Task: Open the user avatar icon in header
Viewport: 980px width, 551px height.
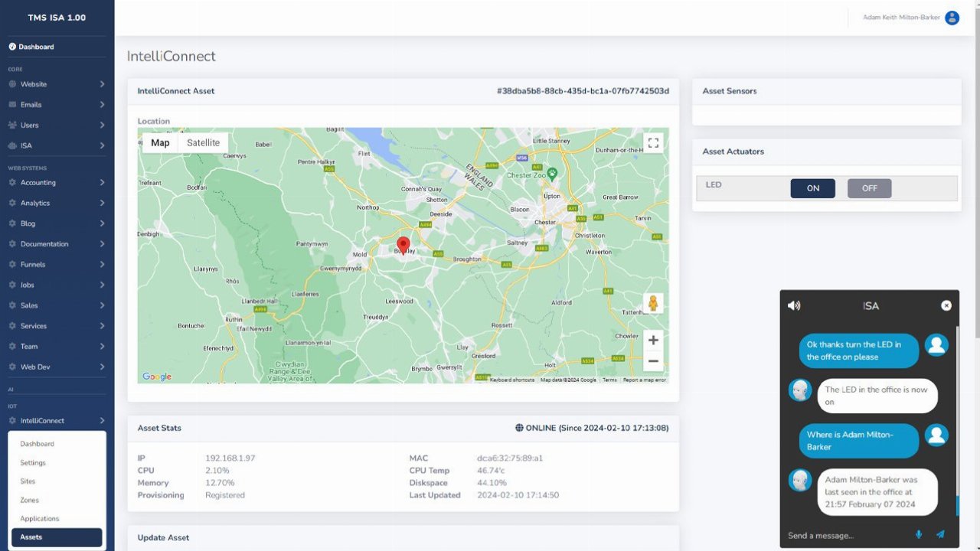Action: tap(952, 18)
